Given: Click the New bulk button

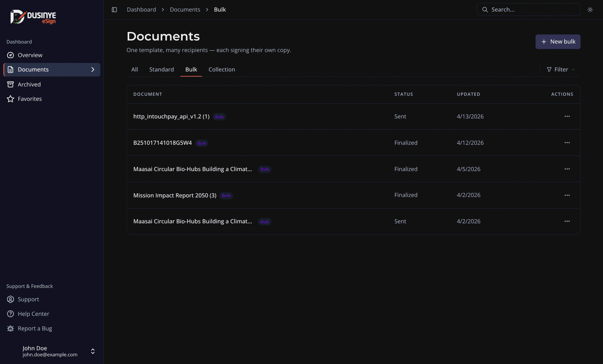Looking at the screenshot, I should coord(558,42).
